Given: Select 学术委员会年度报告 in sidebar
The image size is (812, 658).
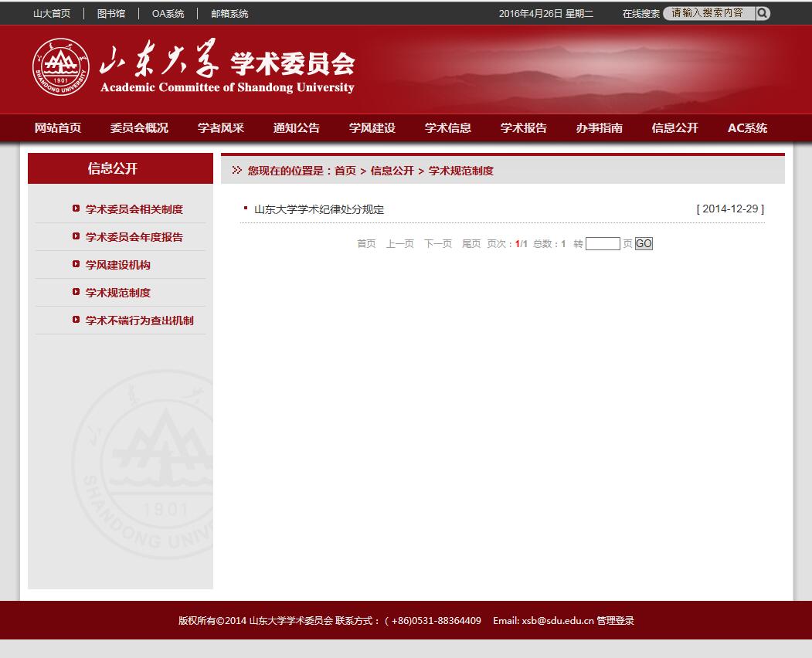Looking at the screenshot, I should coord(134,237).
